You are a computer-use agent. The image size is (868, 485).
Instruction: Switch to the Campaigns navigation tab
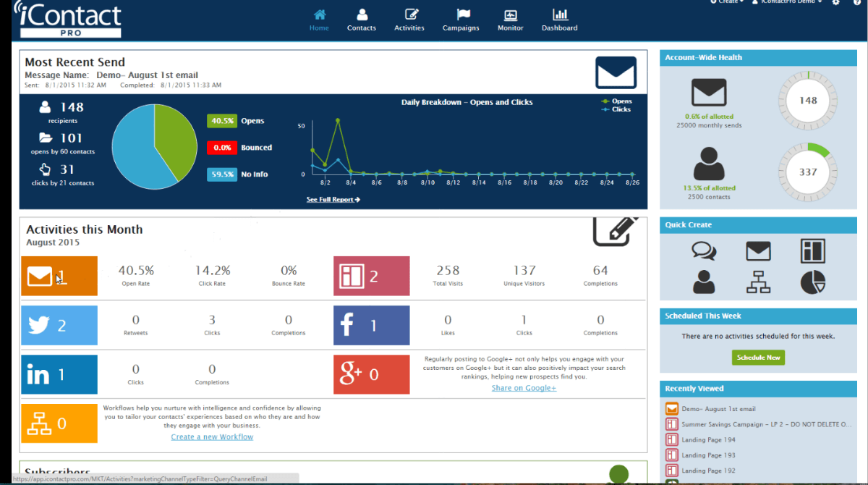461,19
